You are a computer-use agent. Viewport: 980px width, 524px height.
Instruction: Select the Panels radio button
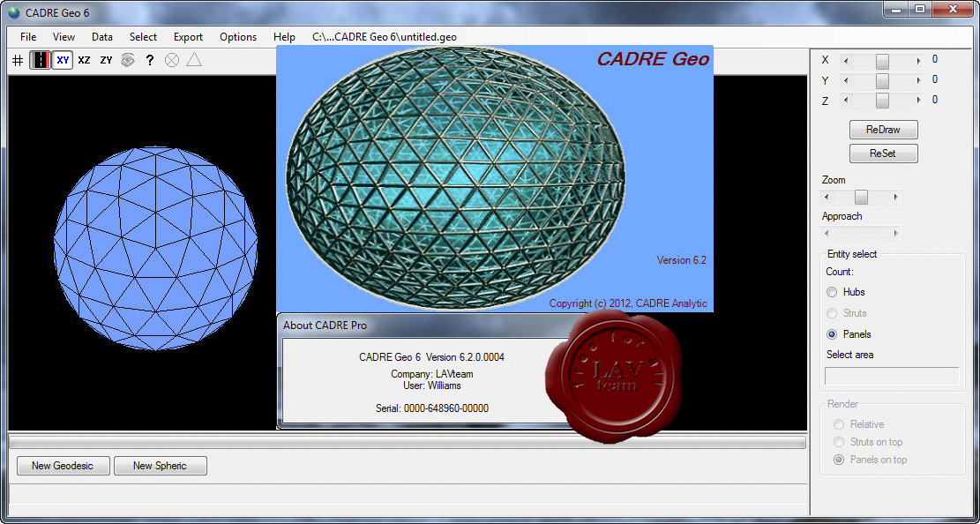point(832,334)
